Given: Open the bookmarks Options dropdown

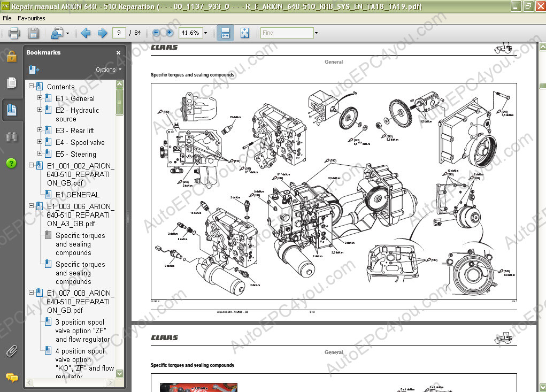Looking at the screenshot, I should click(109, 70).
